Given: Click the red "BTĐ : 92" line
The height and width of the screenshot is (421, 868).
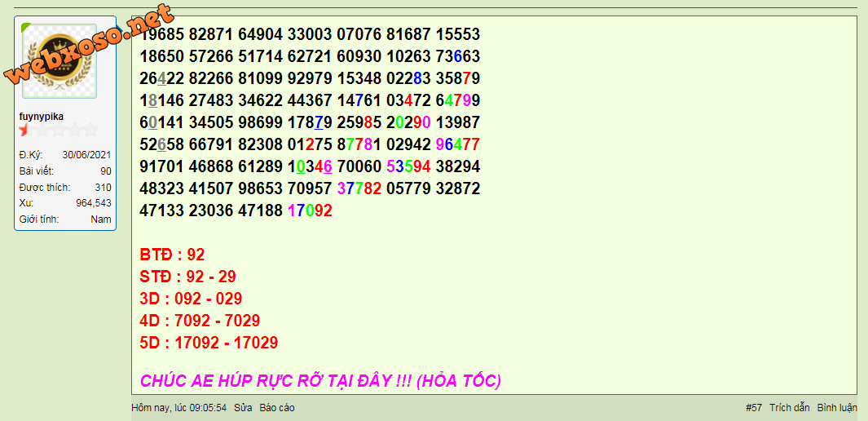Looking at the screenshot, I should [x=172, y=255].
